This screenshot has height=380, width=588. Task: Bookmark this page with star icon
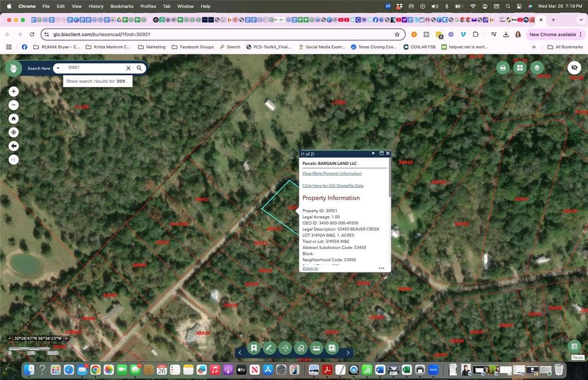(397, 34)
